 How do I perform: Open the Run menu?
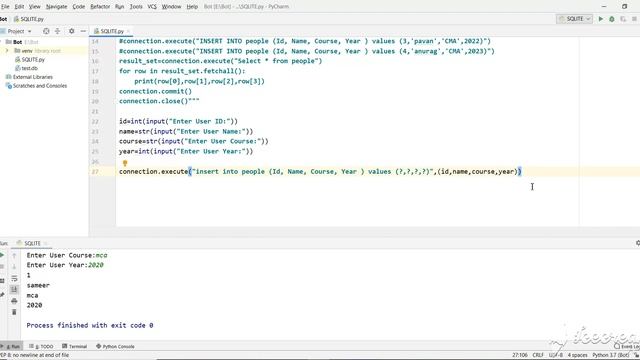(x=119, y=7)
